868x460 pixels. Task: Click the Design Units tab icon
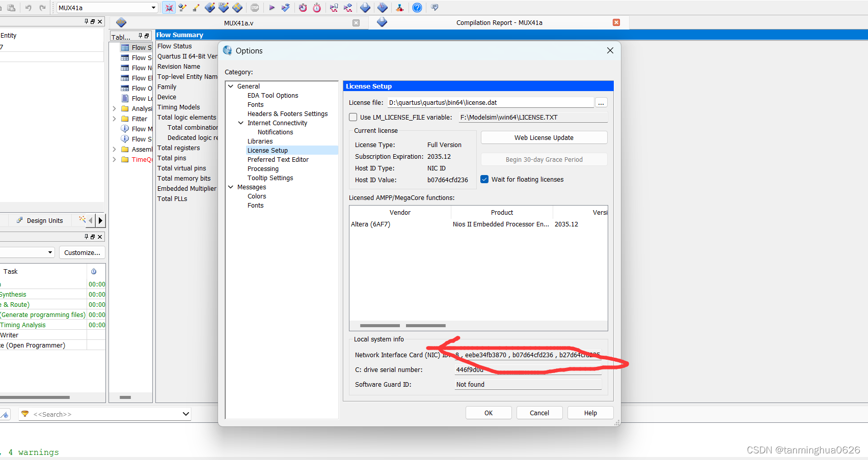click(19, 220)
